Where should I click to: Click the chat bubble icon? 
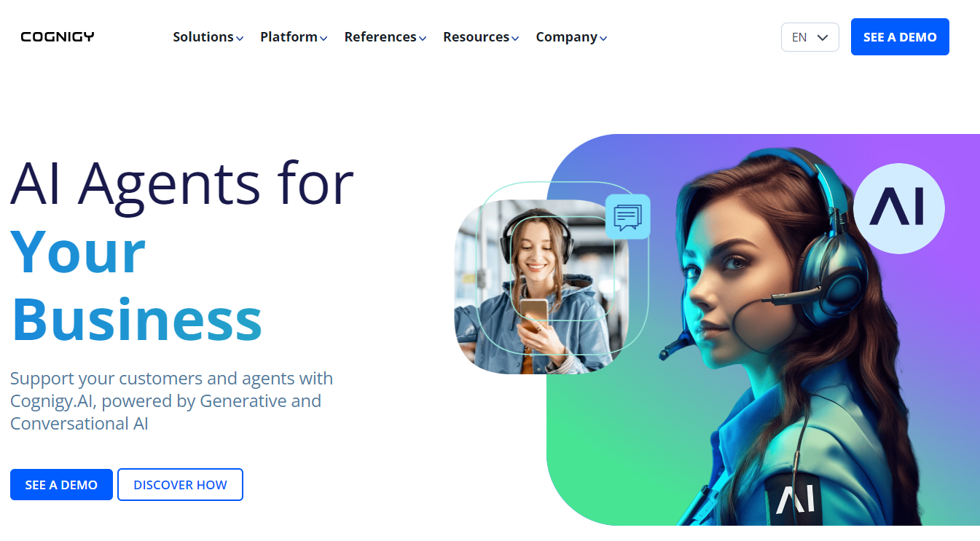pyautogui.click(x=627, y=216)
